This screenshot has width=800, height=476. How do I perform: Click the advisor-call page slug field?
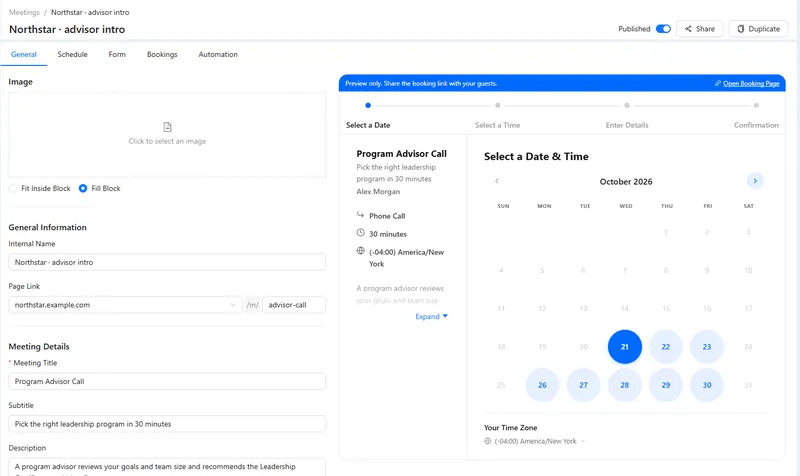pos(294,305)
